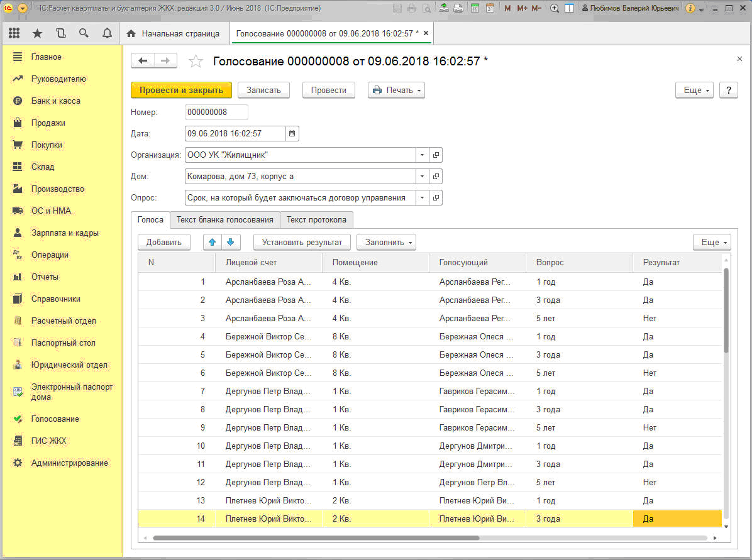The width and height of the screenshot is (752, 560).
Task: Expand the Дом dropdown arrow
Action: [422, 177]
